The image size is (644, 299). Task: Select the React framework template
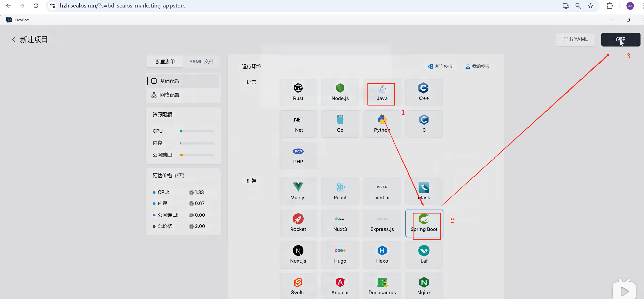pyautogui.click(x=340, y=191)
